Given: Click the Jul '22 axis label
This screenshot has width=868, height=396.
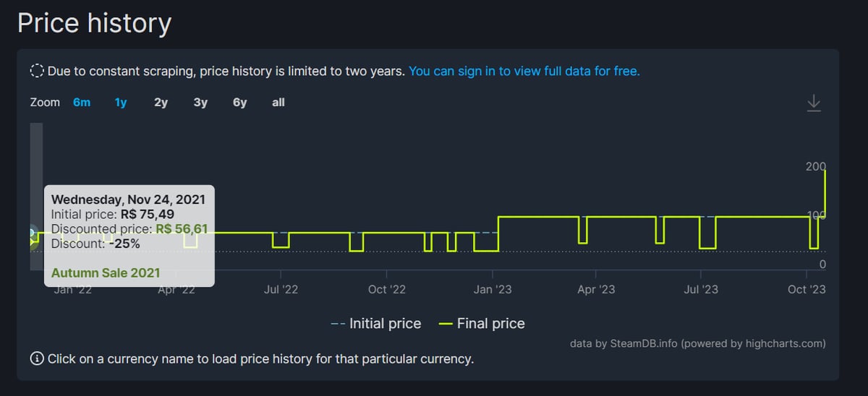Looking at the screenshot, I should pyautogui.click(x=281, y=289).
